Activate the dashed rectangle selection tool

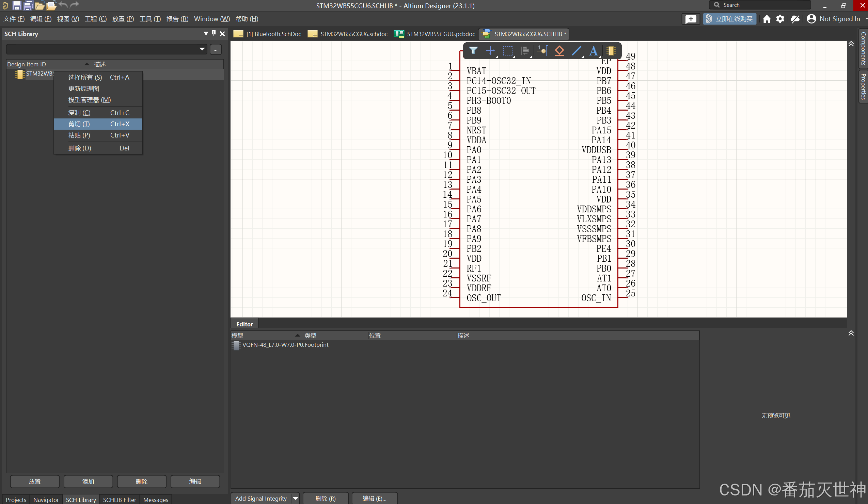507,51
